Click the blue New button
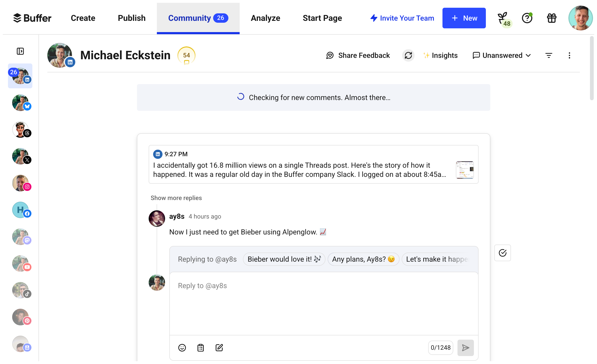 click(464, 18)
